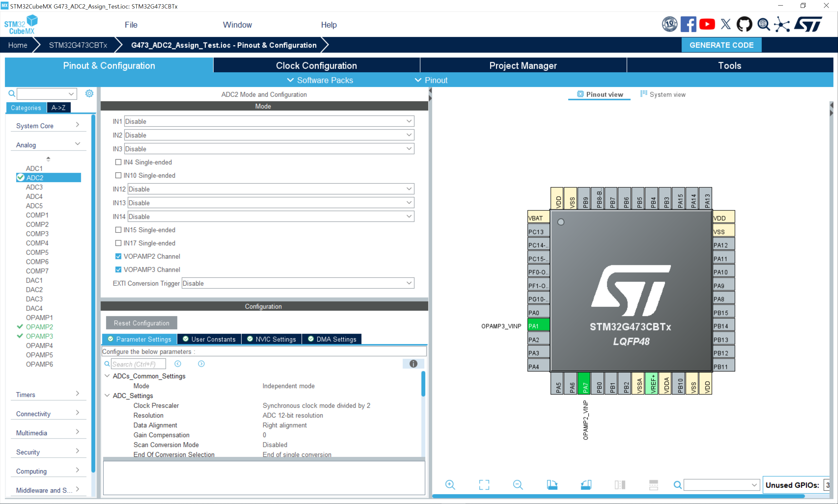The height and width of the screenshot is (504, 838).
Task: Open the IN1 mode dropdown
Action: (409, 121)
